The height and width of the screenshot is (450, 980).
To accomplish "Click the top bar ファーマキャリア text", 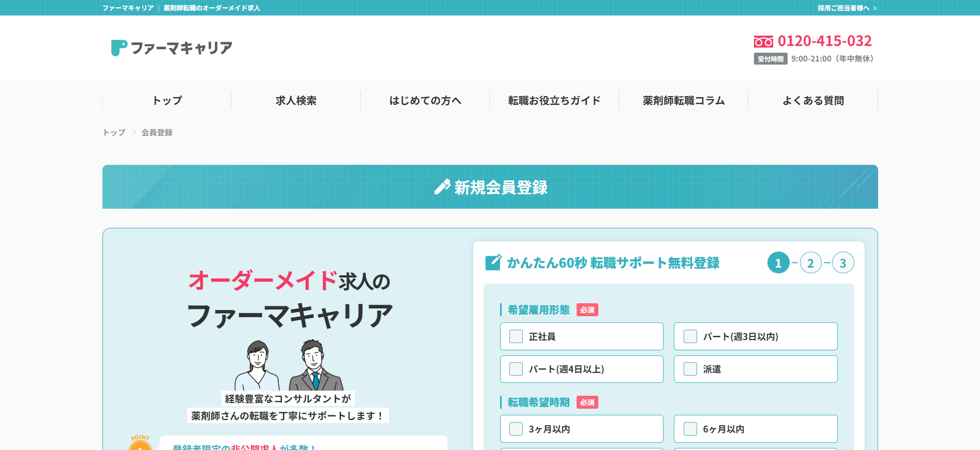I will point(128,8).
